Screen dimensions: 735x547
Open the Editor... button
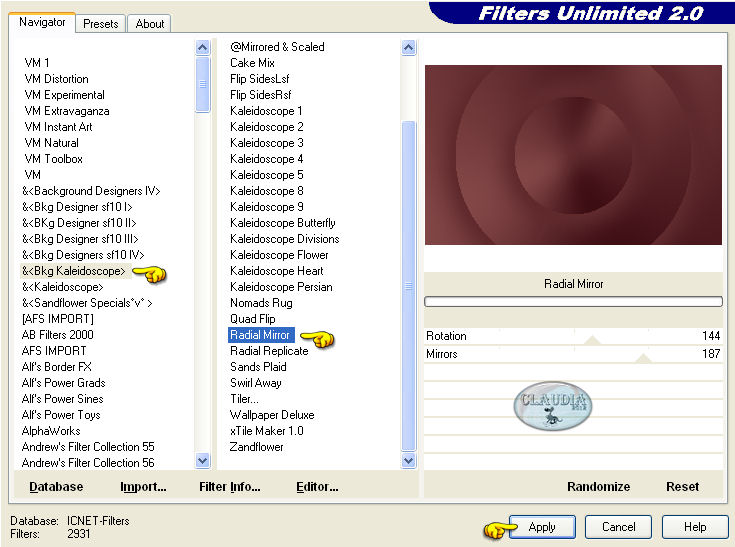[317, 487]
